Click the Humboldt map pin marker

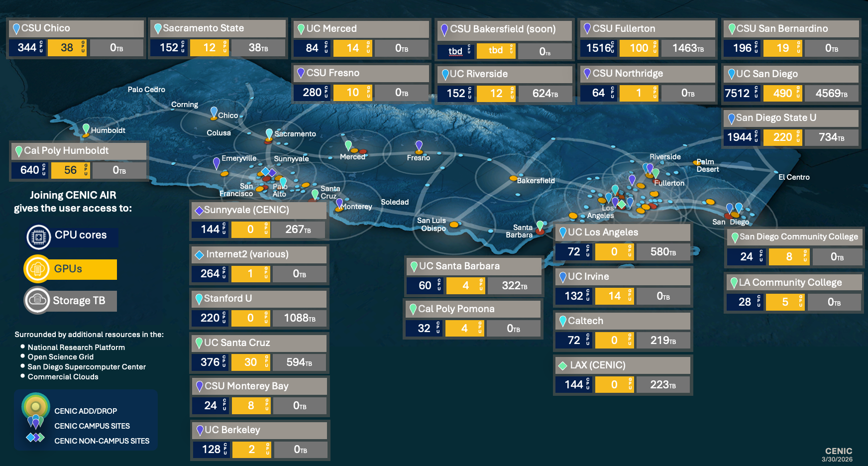pyautogui.click(x=87, y=129)
